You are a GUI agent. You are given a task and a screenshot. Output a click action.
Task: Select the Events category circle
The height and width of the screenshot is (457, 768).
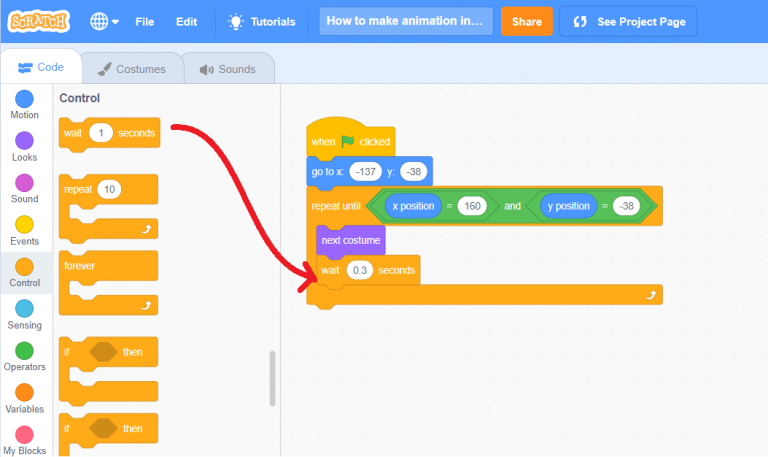coord(25,225)
